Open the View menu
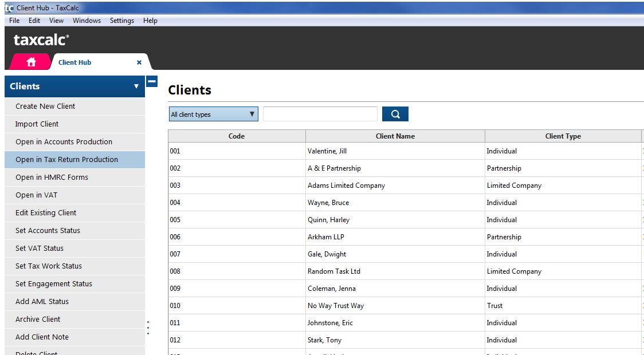The width and height of the screenshot is (644, 355). coord(56,21)
